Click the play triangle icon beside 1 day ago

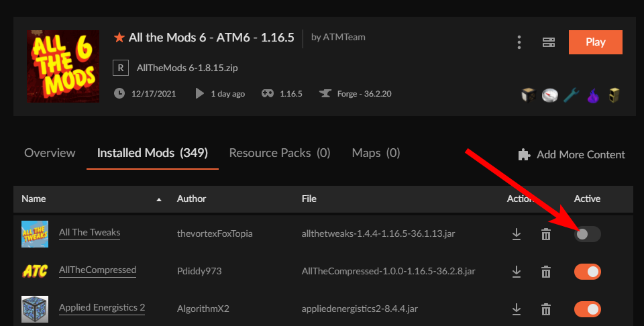[200, 94]
